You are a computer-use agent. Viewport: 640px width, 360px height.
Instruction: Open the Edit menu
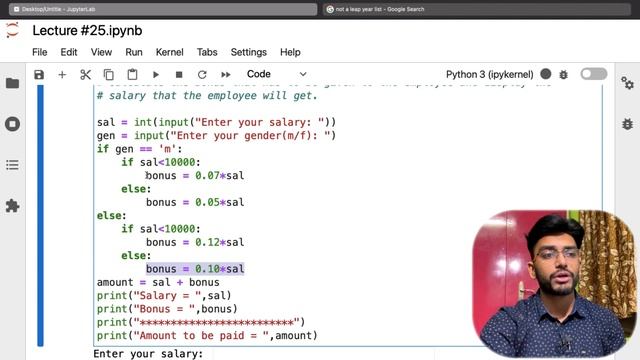click(69, 52)
